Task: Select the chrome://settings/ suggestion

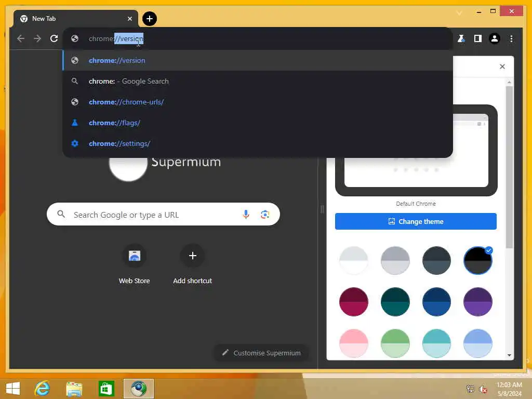Action: 258,143
